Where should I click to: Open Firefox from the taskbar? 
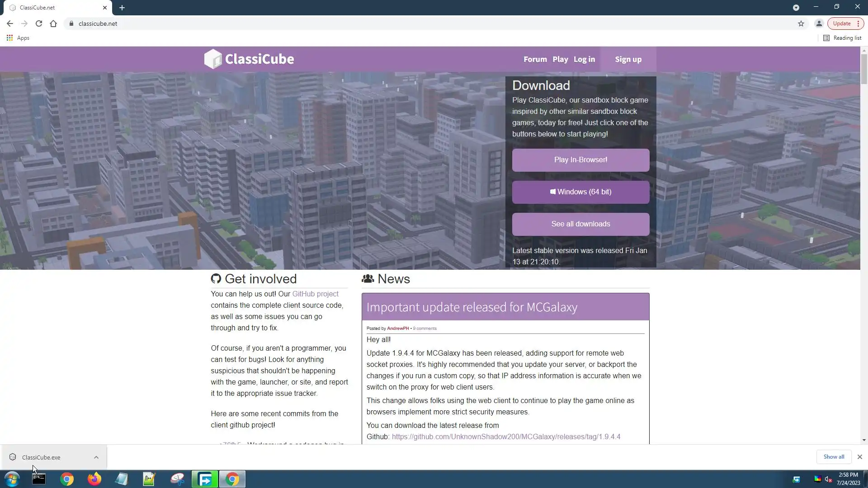click(94, 479)
